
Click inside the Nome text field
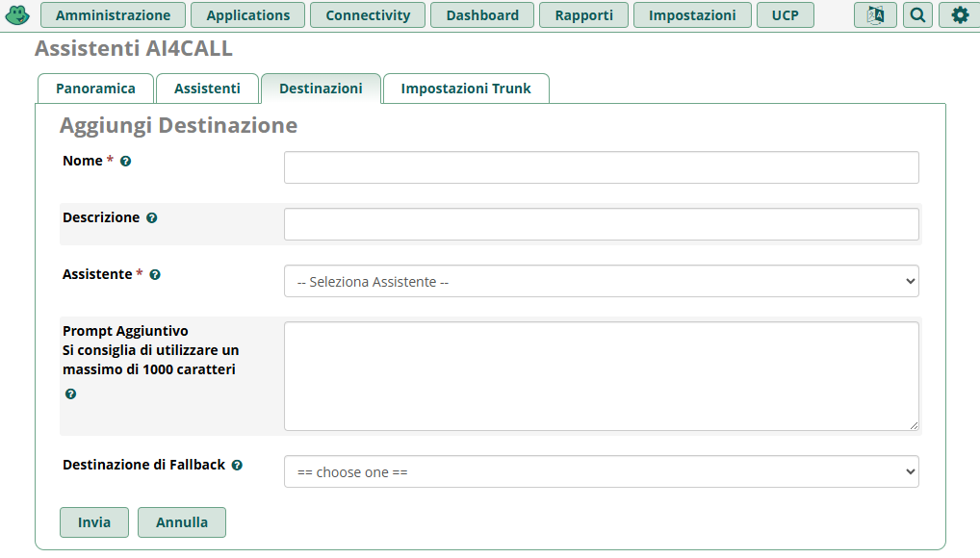click(x=601, y=166)
